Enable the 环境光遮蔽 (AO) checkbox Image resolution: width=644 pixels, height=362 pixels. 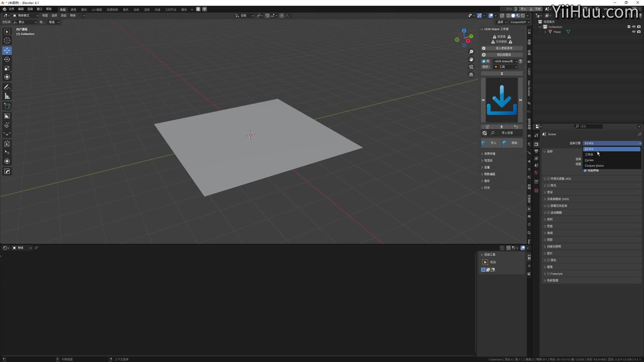coord(548,179)
